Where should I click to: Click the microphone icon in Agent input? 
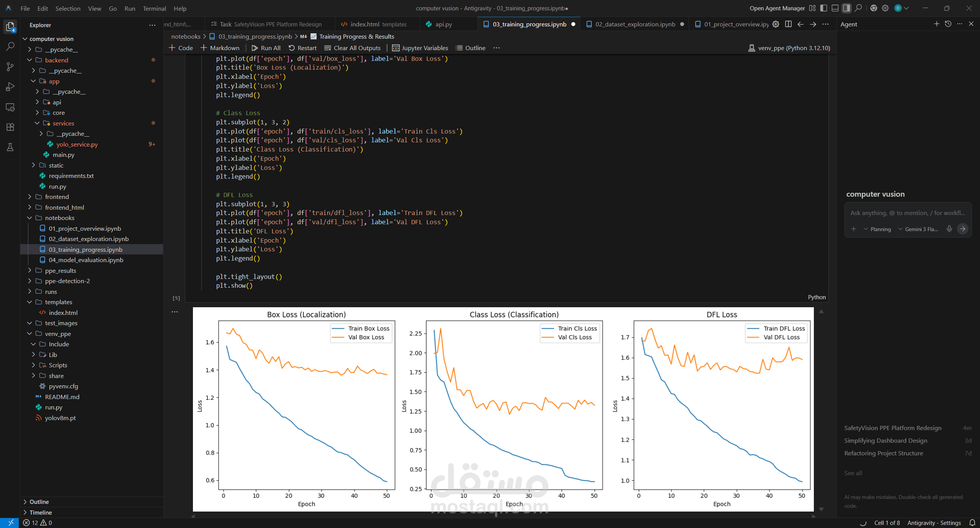pyautogui.click(x=949, y=229)
